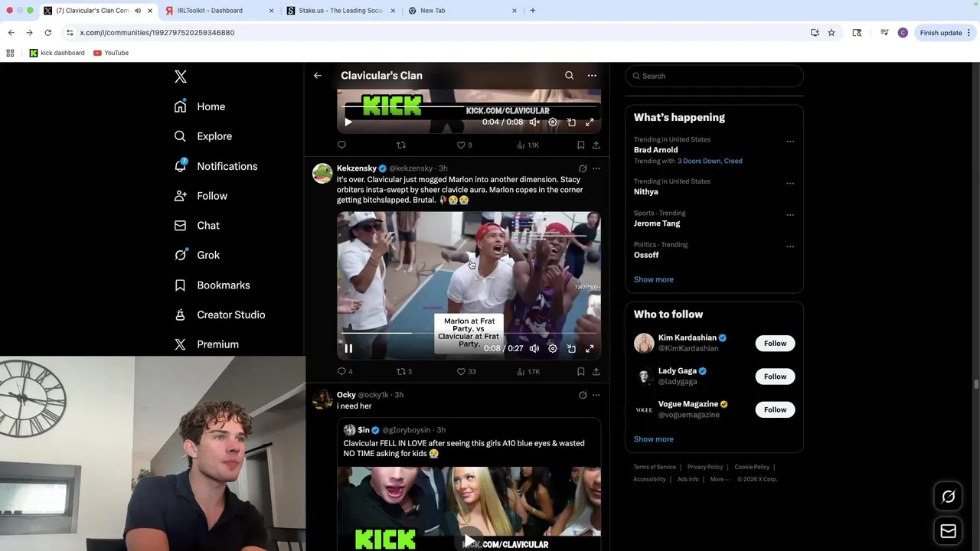Screen dimensions: 980x551
Task: Open Bookmarks in sidebar
Action: point(212,285)
